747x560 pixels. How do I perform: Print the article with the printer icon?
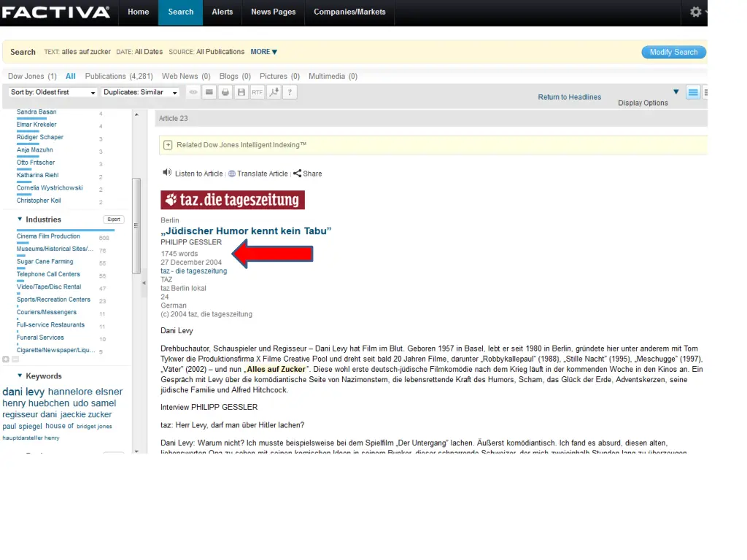(225, 92)
